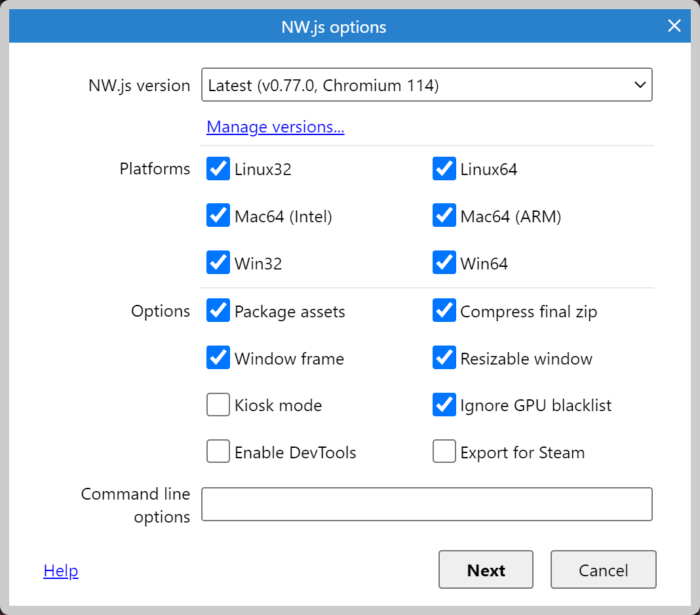Uncheck the Linux32 platform
The height and width of the screenshot is (615, 700).
[x=218, y=169]
